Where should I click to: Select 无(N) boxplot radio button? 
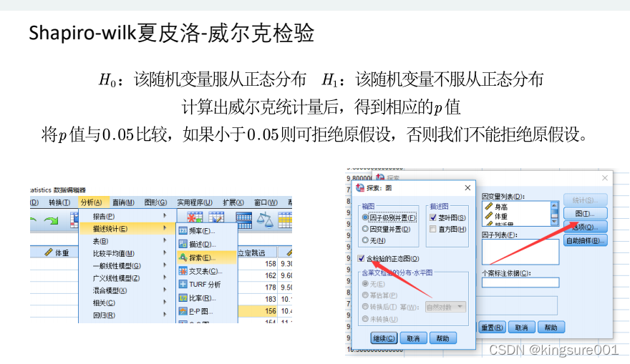(365, 240)
